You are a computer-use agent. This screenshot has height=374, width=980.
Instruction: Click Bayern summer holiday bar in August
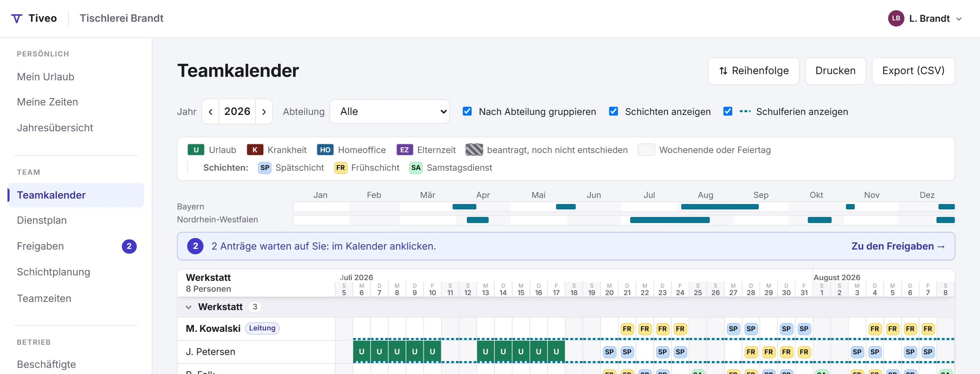click(720, 207)
